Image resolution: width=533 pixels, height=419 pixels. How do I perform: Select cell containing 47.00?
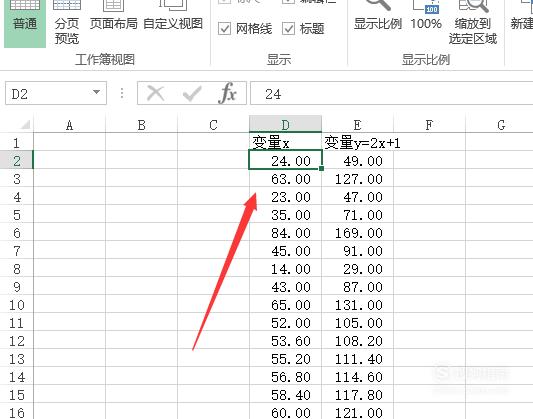click(358, 197)
